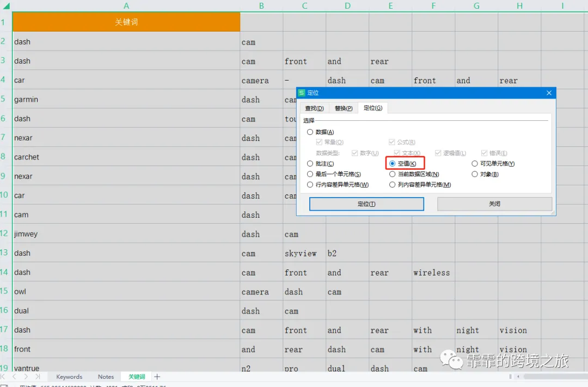Click the cell containing "owl"
Screen dimensions: 588x387
[126, 291]
